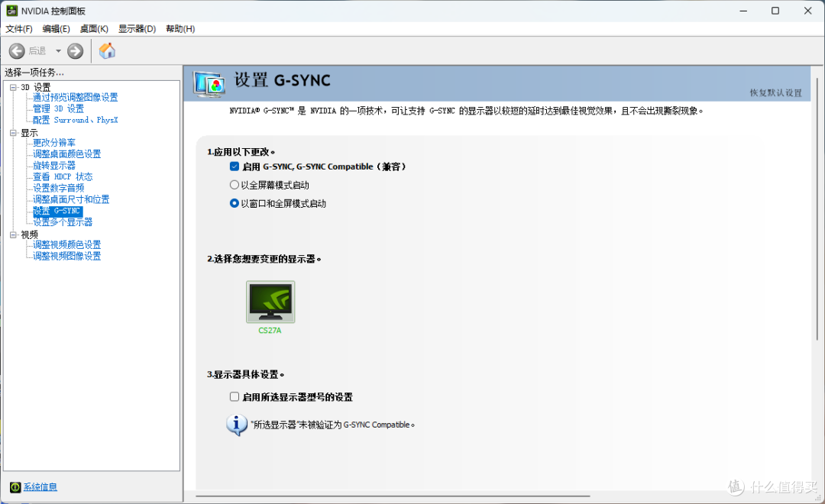Click the CS27A monitor name label

[270, 331]
